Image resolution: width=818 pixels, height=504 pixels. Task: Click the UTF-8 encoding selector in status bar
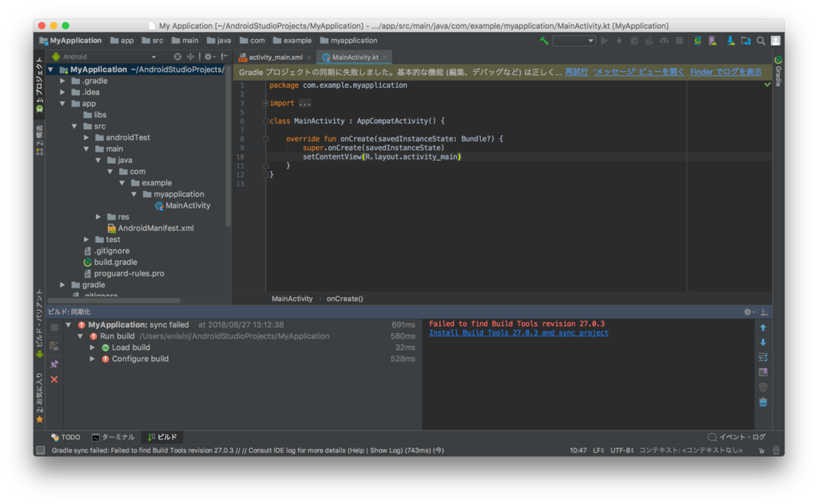click(x=622, y=450)
